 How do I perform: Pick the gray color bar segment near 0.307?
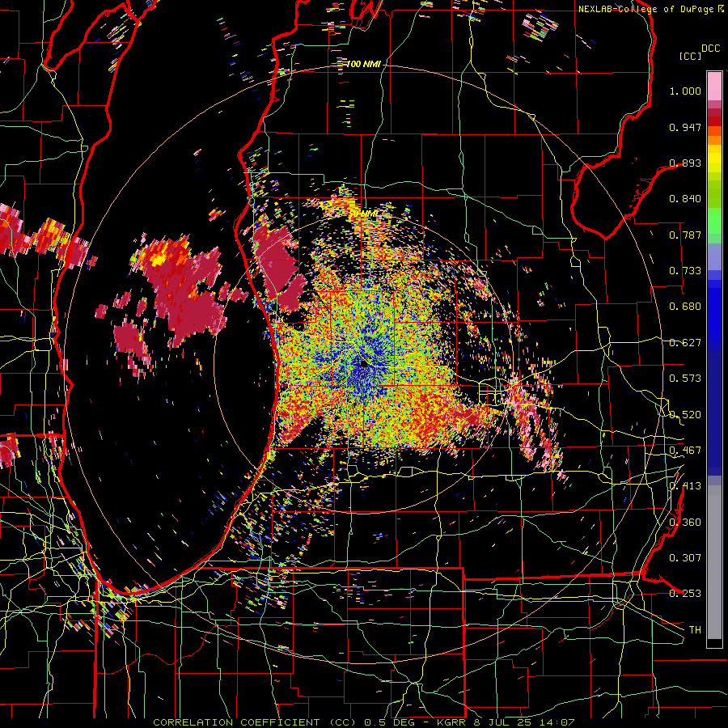[714, 562]
